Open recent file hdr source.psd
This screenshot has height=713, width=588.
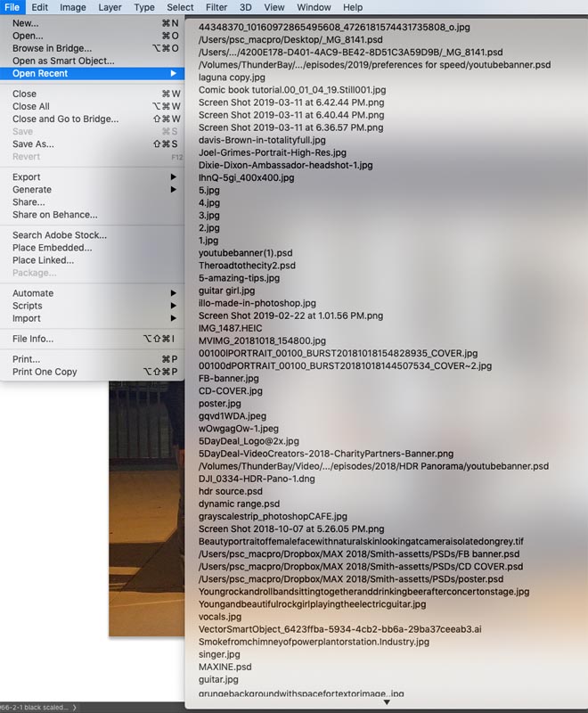[231, 492]
